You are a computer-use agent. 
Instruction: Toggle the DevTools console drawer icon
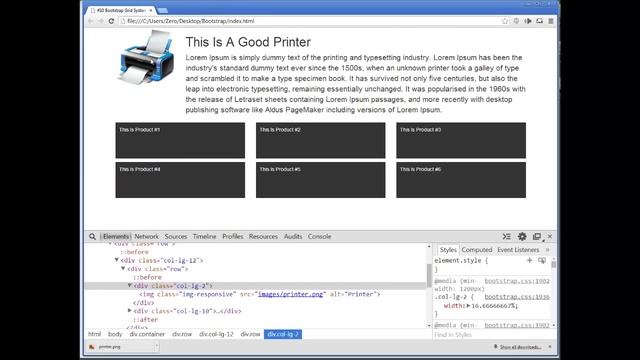point(507,236)
